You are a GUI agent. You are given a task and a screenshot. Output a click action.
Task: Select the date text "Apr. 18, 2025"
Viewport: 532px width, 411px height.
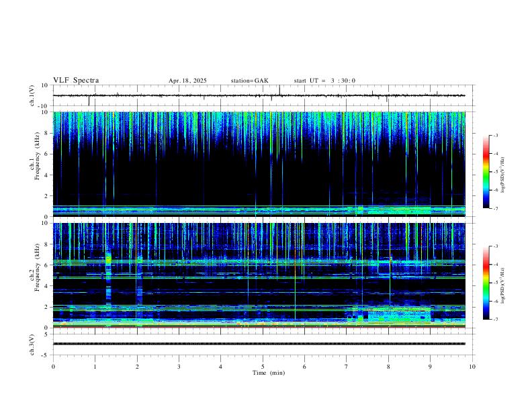[187, 81]
